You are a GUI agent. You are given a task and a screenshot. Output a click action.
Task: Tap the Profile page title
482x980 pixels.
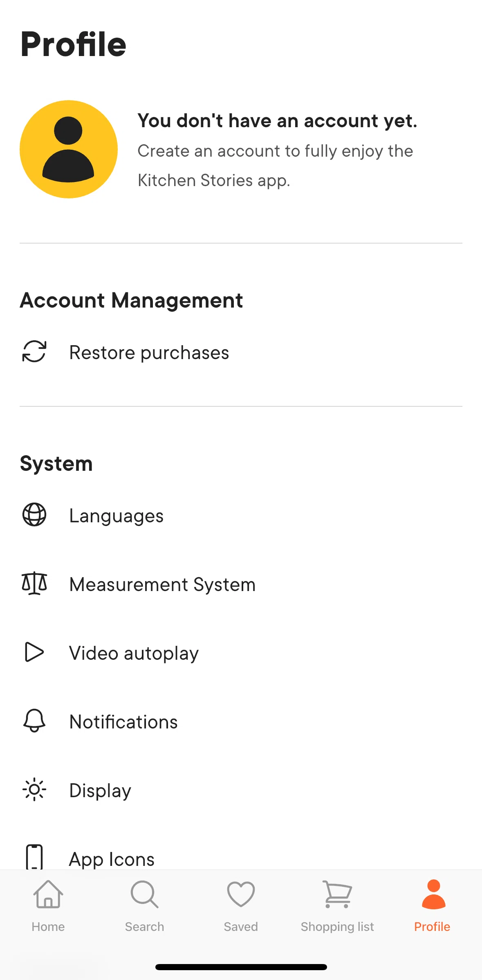pyautogui.click(x=74, y=44)
